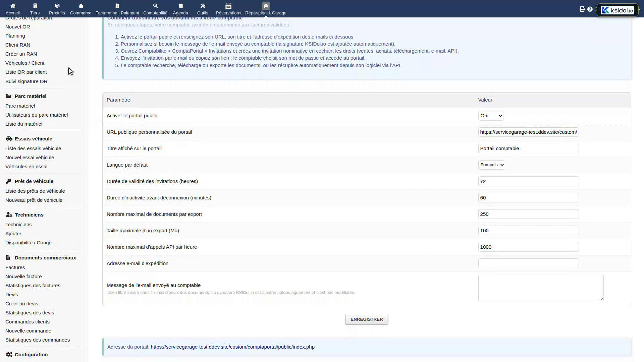
Task: Expand the Activer le portail public dropdown
Action: (491, 116)
